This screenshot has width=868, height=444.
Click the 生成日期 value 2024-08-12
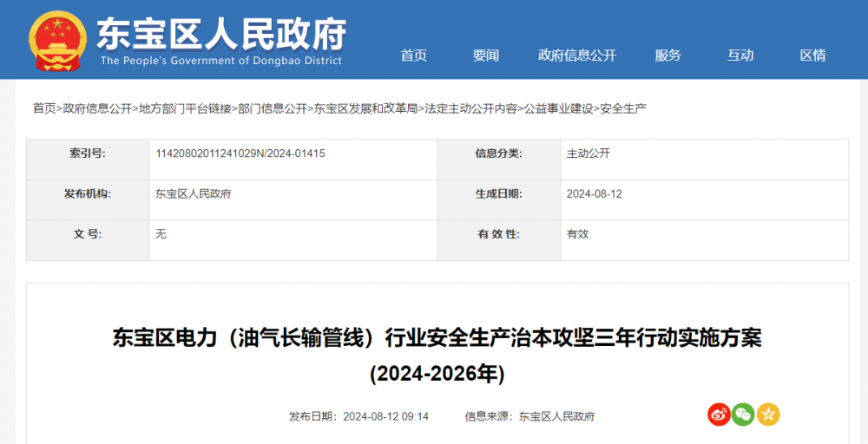pyautogui.click(x=595, y=194)
